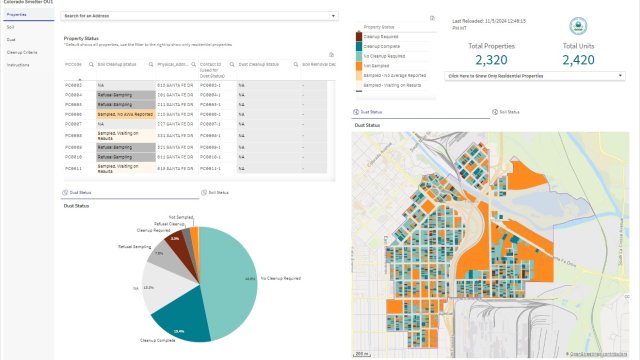Click Refusal Sampling cell in the PC0004 row

click(126, 95)
